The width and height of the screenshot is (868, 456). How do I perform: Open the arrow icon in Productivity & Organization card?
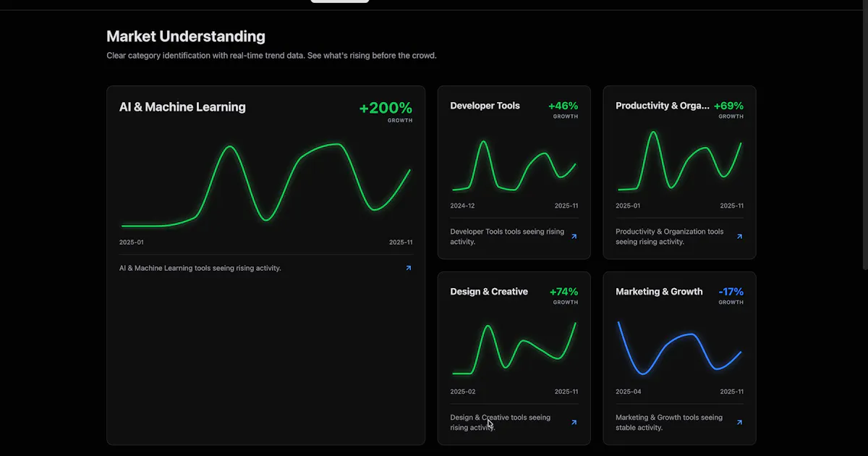tap(740, 237)
